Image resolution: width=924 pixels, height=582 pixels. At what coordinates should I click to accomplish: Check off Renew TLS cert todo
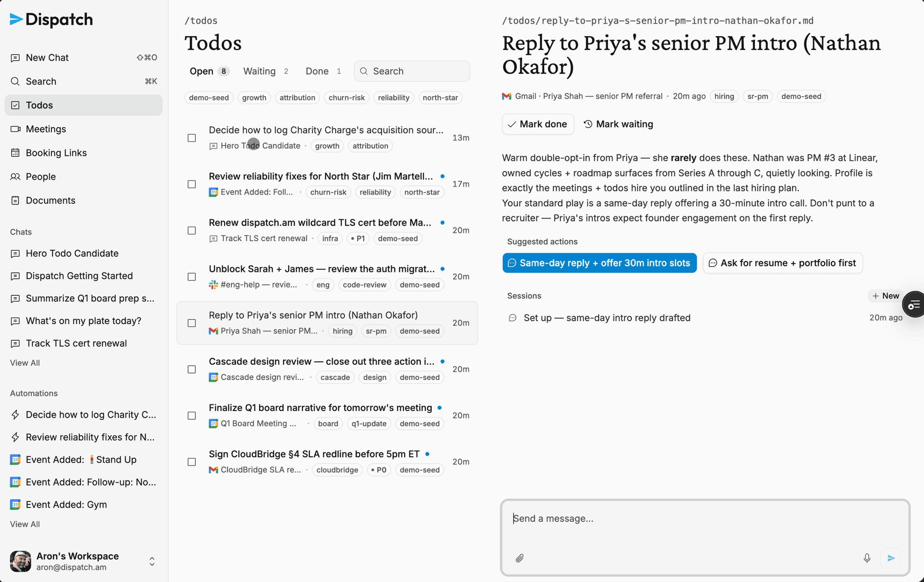point(192,230)
